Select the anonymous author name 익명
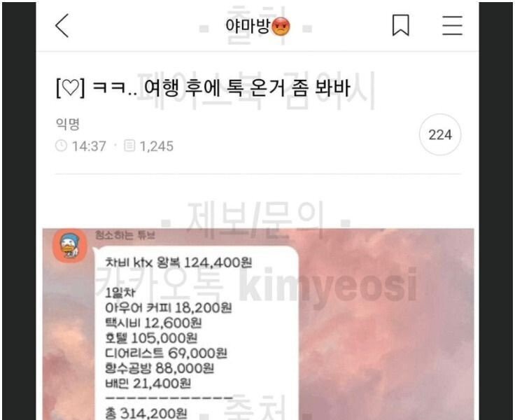The image size is (522, 420). (x=68, y=124)
